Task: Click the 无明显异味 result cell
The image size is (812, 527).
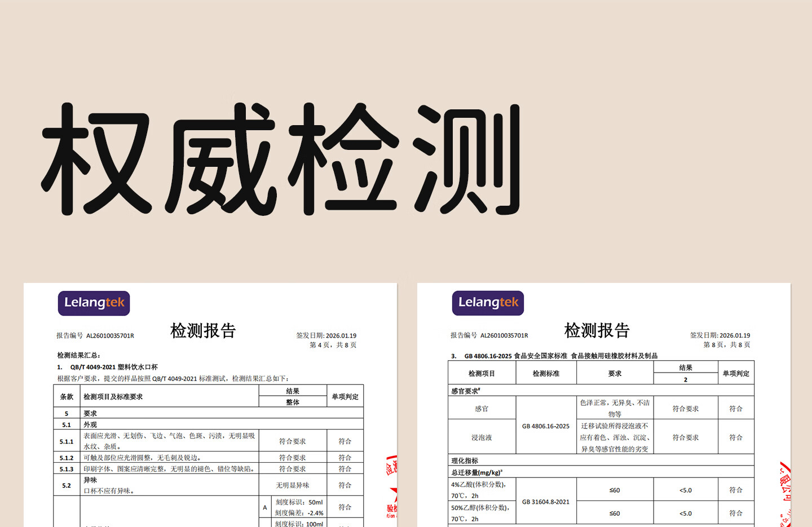Action: point(292,485)
